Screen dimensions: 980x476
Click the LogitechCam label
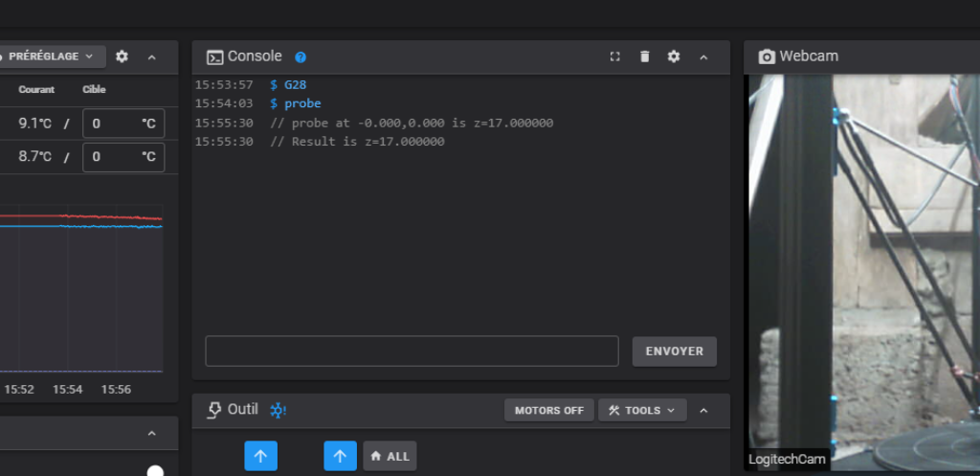tap(787, 459)
